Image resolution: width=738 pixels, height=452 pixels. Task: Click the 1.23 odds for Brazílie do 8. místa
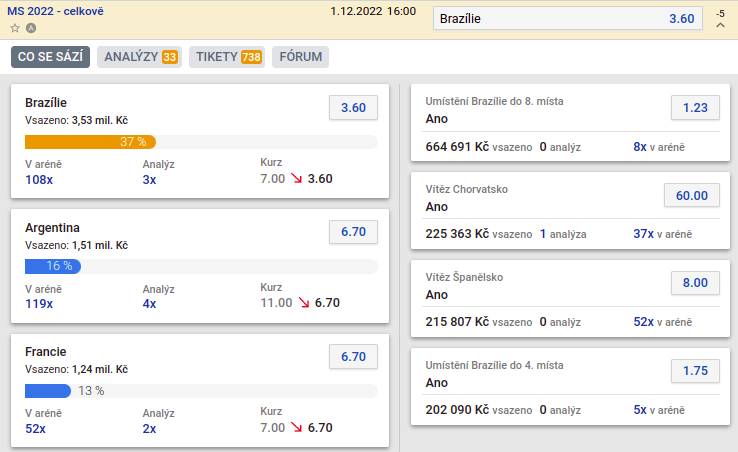tap(694, 108)
